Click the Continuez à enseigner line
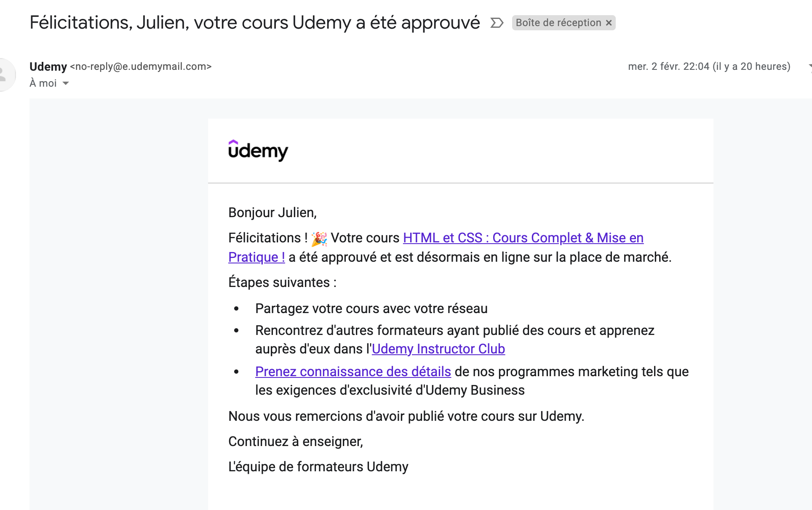This screenshot has width=812, height=510. 295,441
